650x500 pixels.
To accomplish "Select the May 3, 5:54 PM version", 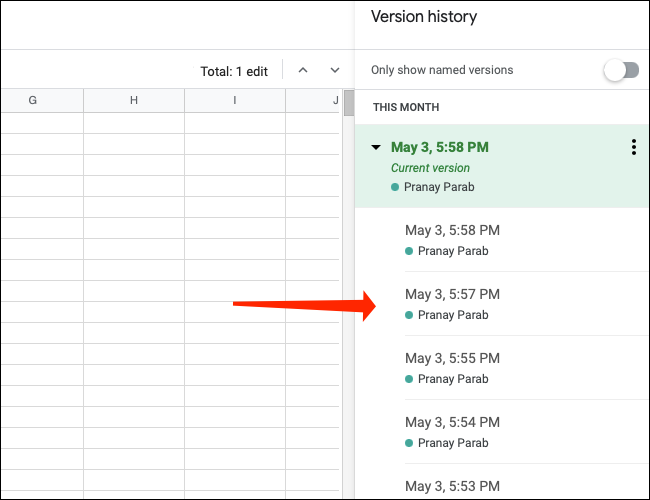I will [x=452, y=422].
